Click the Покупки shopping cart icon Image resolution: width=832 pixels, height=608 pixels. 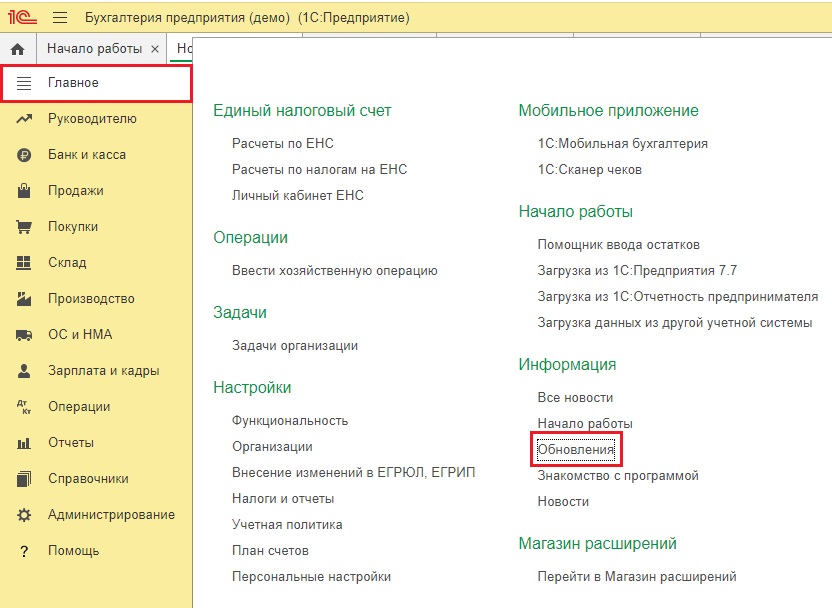[x=24, y=227]
